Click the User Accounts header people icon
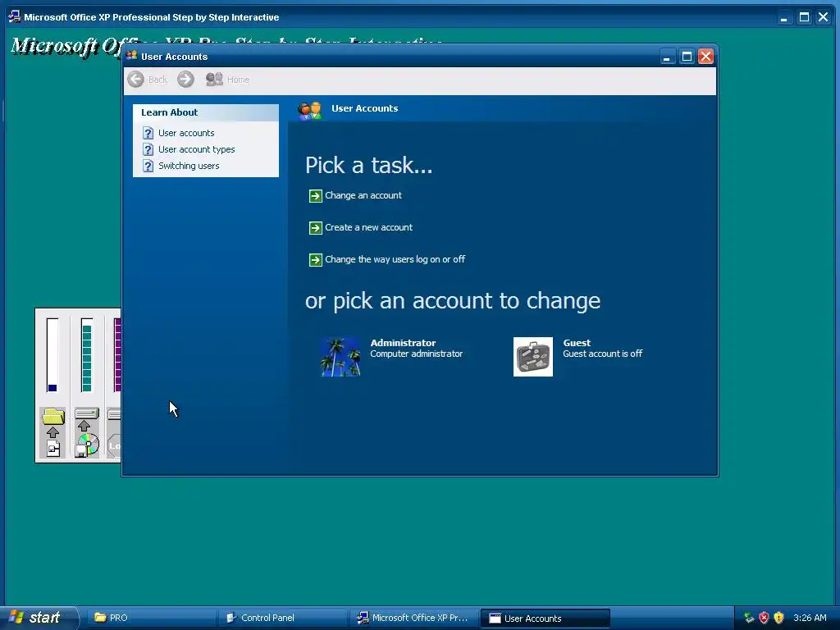 click(x=309, y=110)
